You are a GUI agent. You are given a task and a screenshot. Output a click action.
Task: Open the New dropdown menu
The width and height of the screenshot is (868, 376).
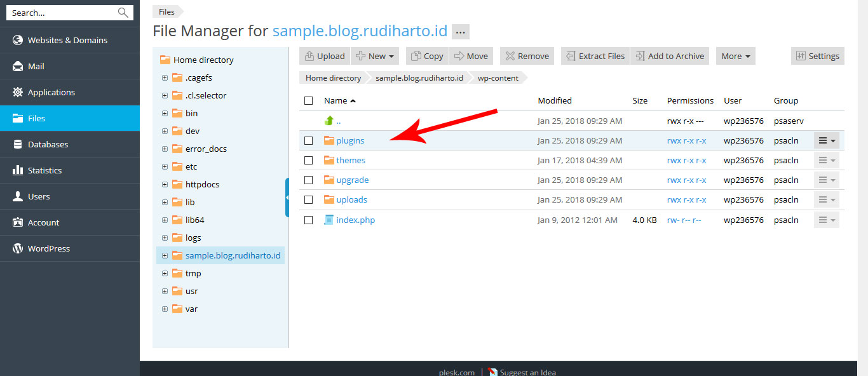tap(375, 56)
